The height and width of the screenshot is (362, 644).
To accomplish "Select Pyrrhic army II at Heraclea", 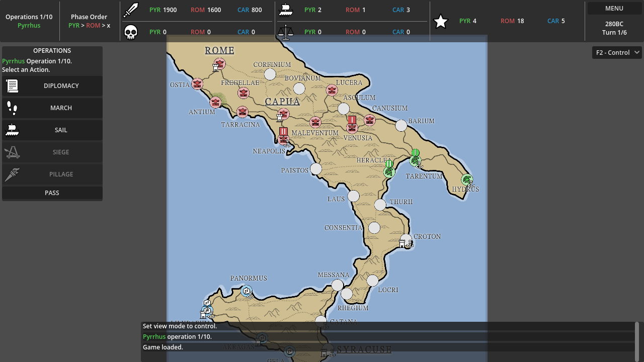I will tap(389, 164).
